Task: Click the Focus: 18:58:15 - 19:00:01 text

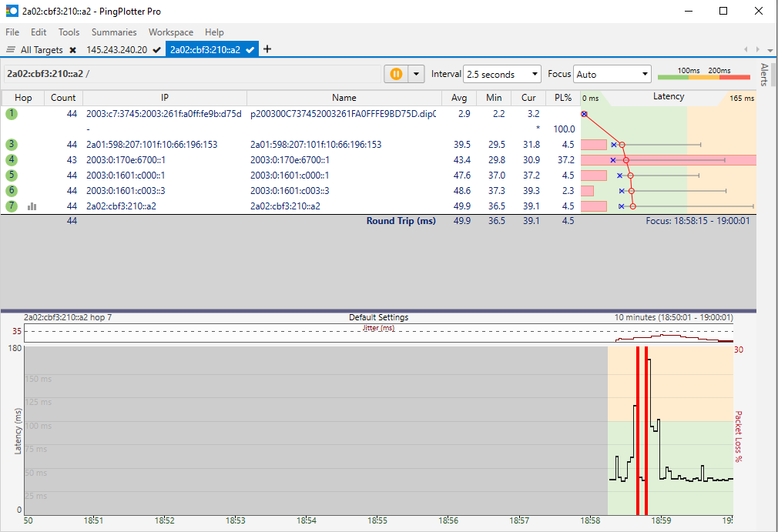Action: 698,221
